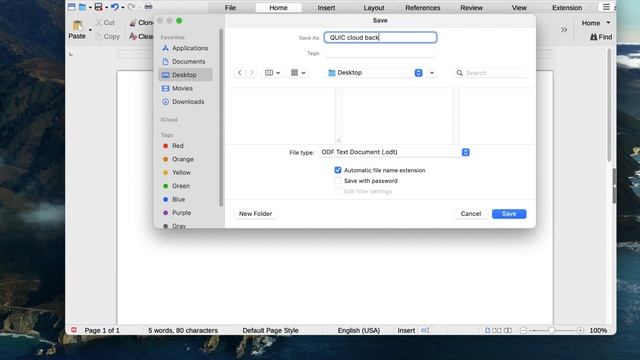The height and width of the screenshot is (360, 640).
Task: Click the Copy button in ribbon
Action: (107, 36)
